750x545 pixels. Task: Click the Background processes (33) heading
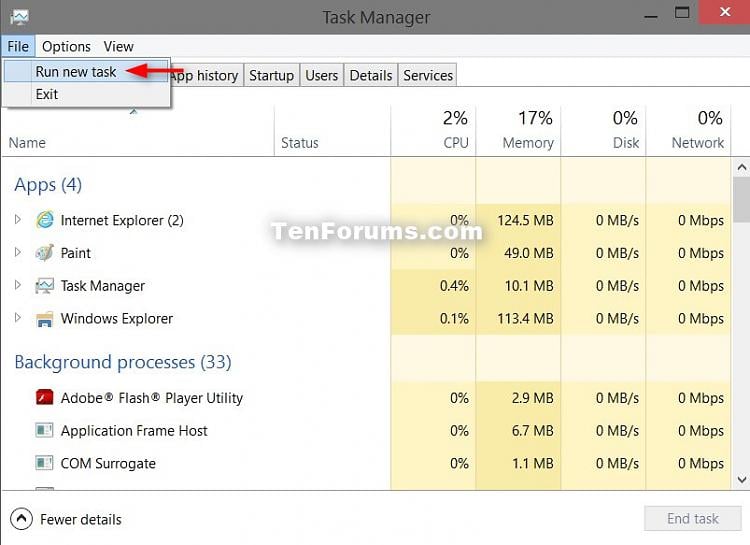click(x=123, y=362)
